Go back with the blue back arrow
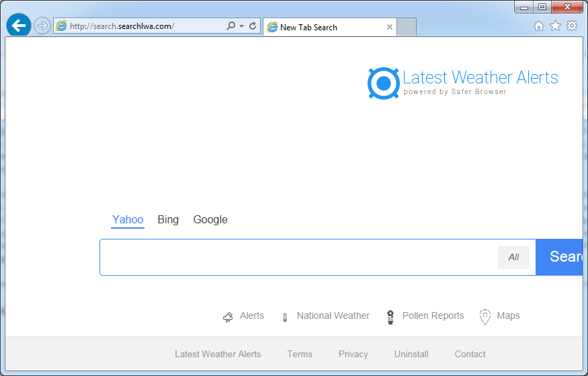The width and height of the screenshot is (588, 376). coord(18,26)
